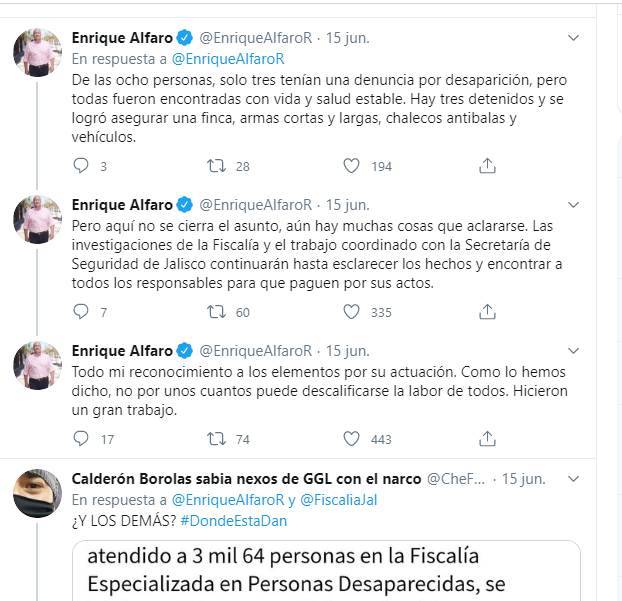Open the #DondeEstaDan hashtag
This screenshot has height=601, width=622.
click(x=234, y=521)
